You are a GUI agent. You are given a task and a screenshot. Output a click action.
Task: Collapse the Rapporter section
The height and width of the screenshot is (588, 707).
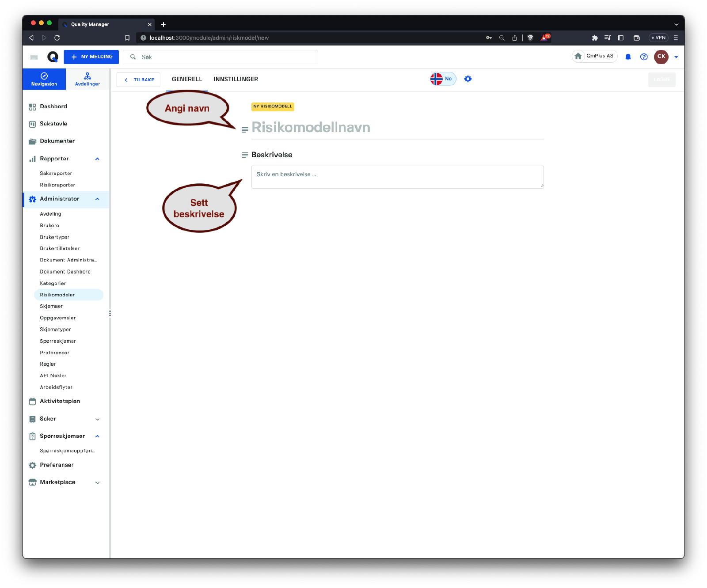coord(97,159)
